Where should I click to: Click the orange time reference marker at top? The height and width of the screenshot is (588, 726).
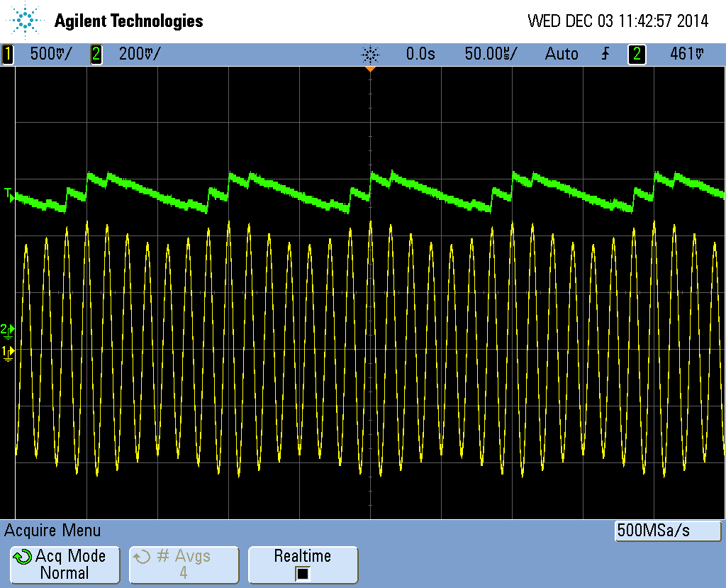coord(370,69)
